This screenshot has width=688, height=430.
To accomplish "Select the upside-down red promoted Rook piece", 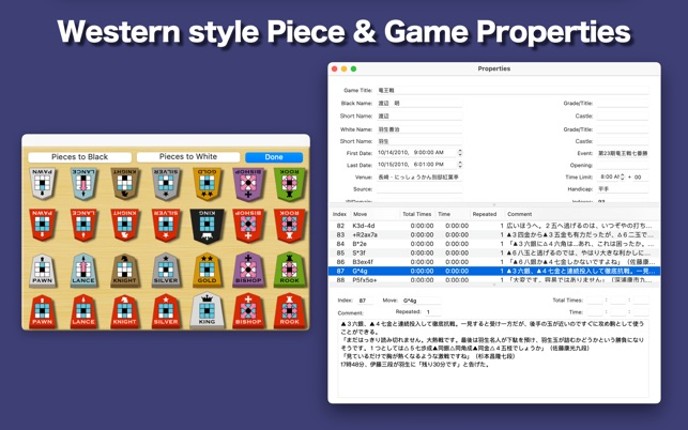I will pyautogui.click(x=290, y=225).
